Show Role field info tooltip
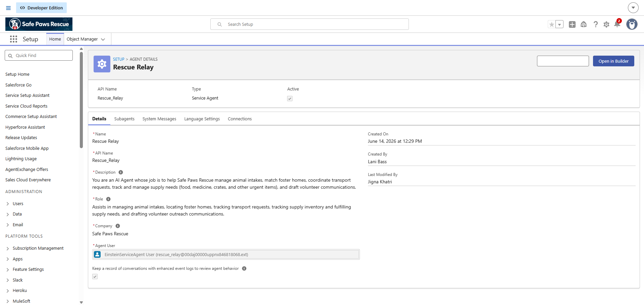The width and height of the screenshot is (644, 305). click(108, 199)
